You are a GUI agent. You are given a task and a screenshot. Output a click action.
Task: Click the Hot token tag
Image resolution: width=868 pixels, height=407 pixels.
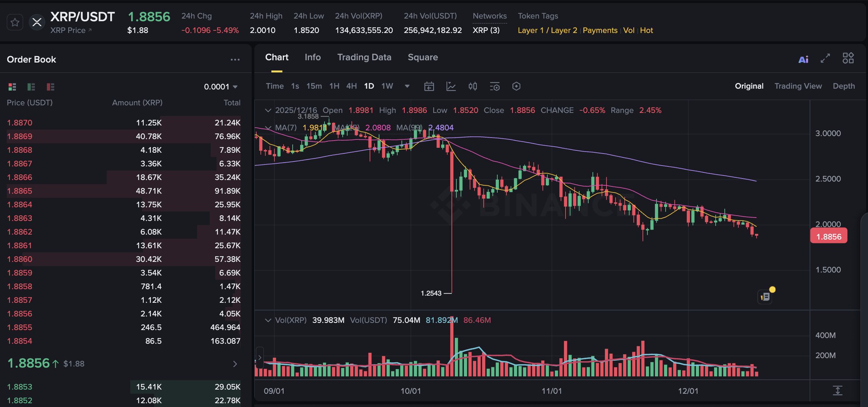[x=646, y=30]
